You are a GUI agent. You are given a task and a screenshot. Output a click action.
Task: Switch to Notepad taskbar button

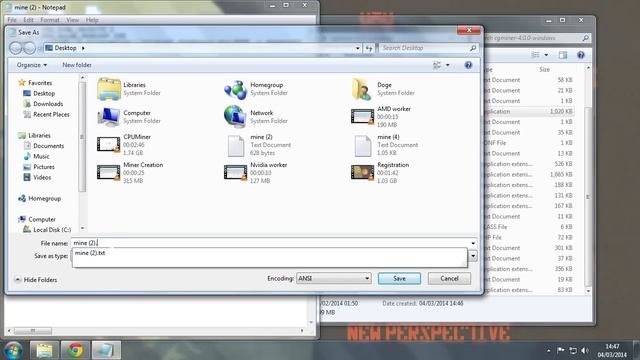[x=105, y=350]
